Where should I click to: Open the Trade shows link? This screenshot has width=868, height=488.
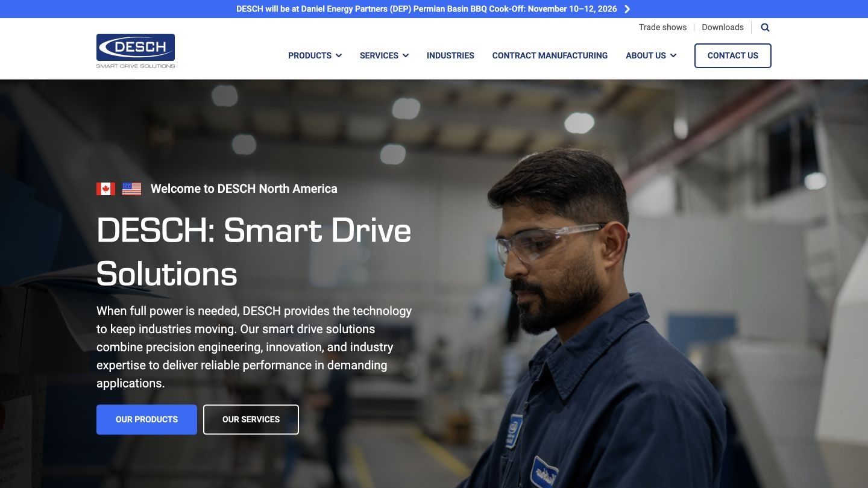pyautogui.click(x=662, y=27)
